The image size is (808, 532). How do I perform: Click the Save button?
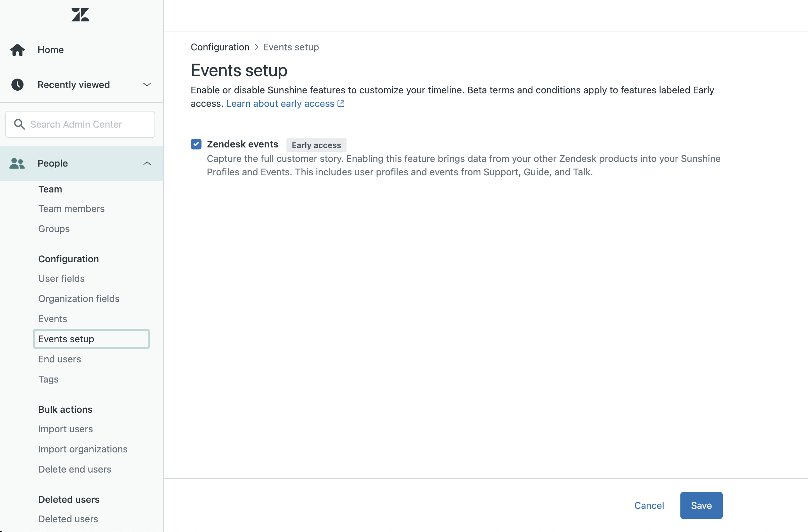pyautogui.click(x=701, y=505)
